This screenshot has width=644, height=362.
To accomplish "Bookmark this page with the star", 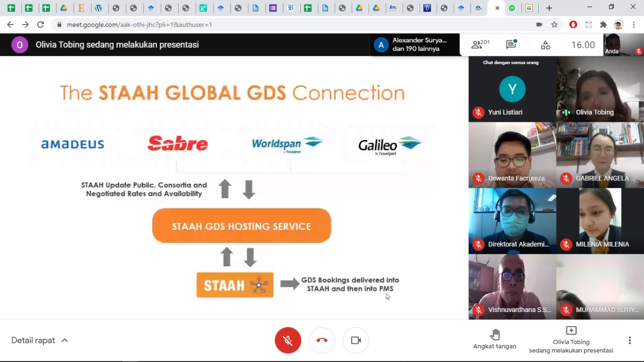I will 554,24.
